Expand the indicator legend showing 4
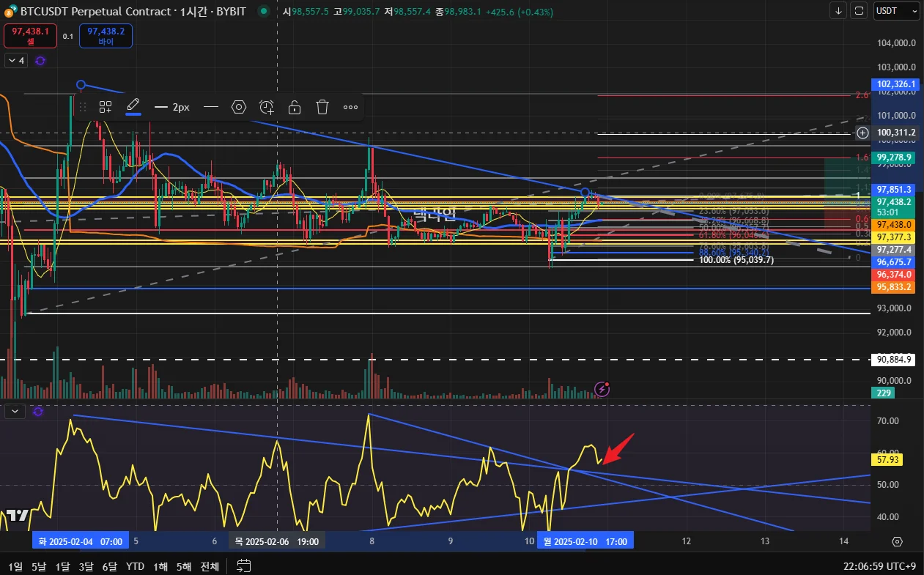Viewport: 924px width, 575px height. pyautogui.click(x=16, y=61)
